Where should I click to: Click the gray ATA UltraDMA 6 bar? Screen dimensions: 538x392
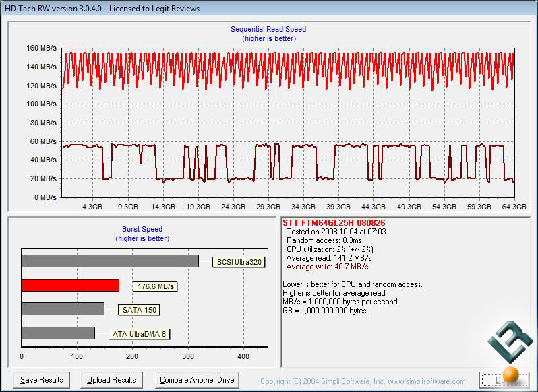[58, 333]
